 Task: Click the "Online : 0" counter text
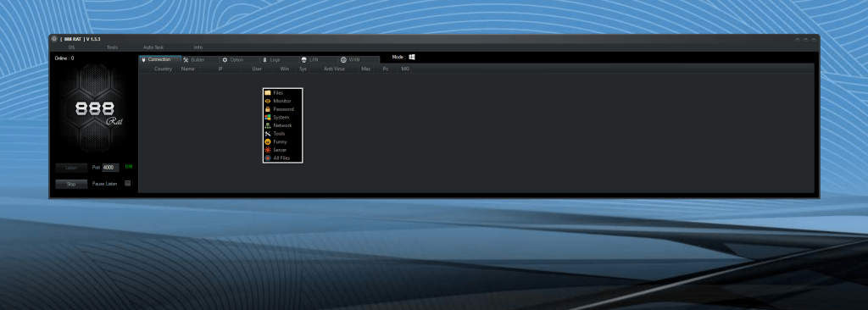(64, 58)
